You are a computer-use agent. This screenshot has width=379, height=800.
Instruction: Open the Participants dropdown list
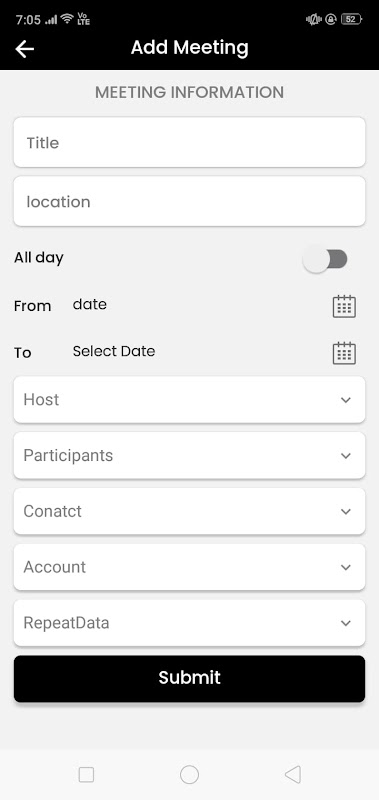tap(189, 455)
